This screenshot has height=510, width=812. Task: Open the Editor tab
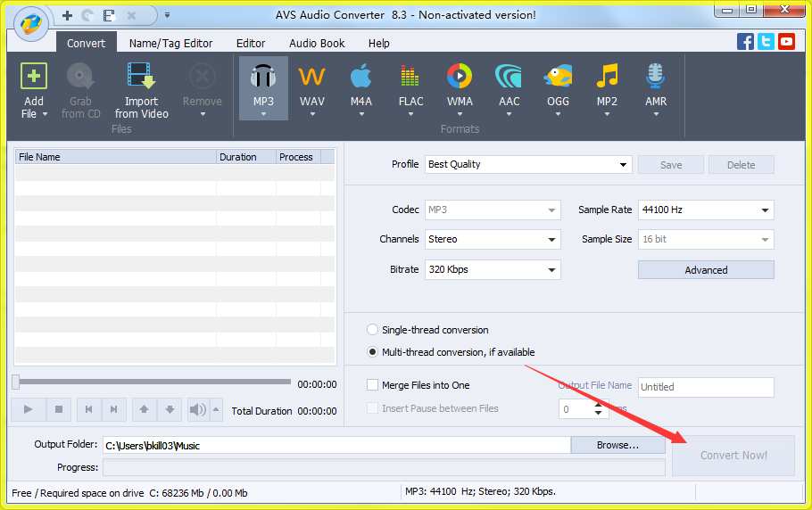251,43
